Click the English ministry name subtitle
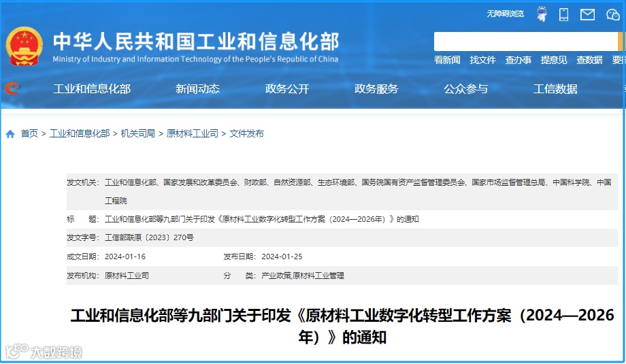 pyautogui.click(x=195, y=59)
